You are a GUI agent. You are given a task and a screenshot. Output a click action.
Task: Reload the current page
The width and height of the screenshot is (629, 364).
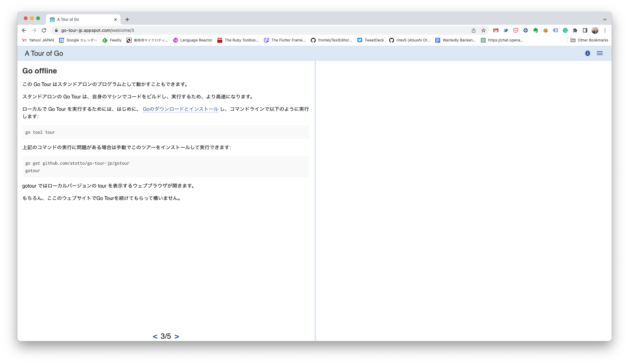(44, 30)
